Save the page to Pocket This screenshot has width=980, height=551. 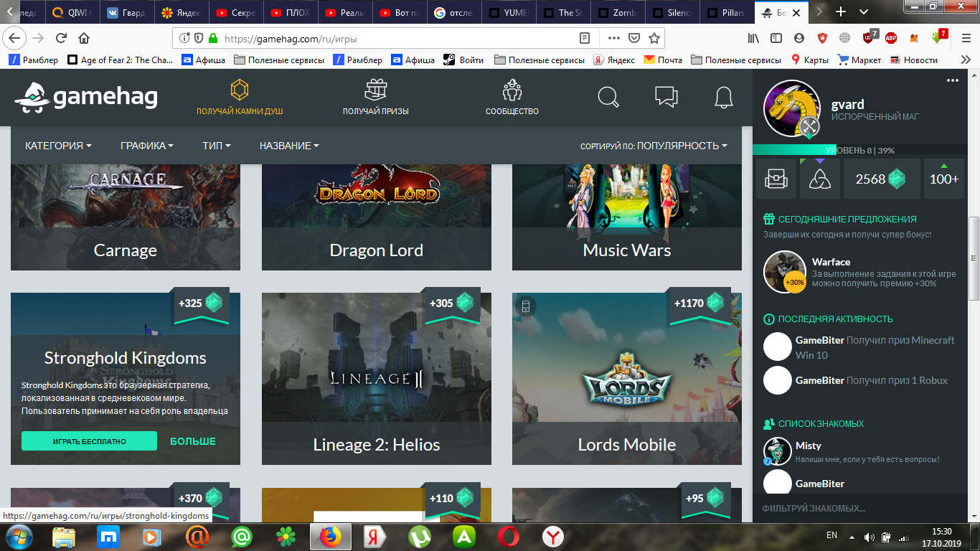tap(634, 38)
